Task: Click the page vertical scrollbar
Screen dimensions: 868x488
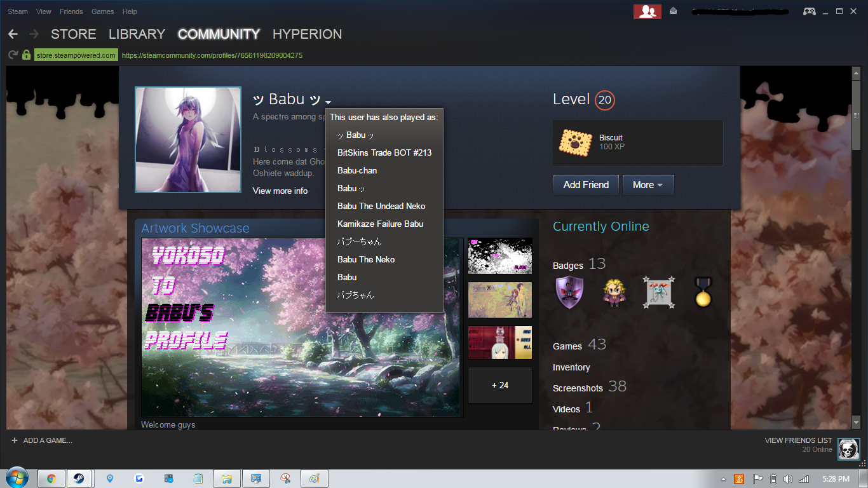Action: pos(856,254)
